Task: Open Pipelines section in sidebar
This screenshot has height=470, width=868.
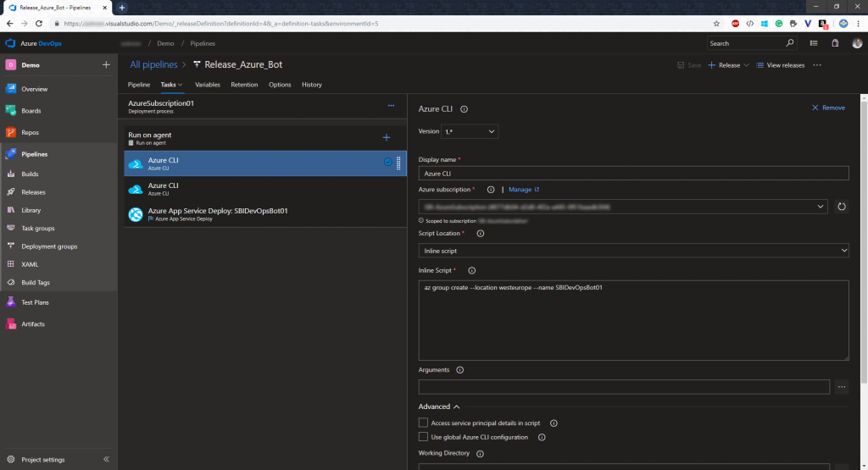Action: click(34, 154)
